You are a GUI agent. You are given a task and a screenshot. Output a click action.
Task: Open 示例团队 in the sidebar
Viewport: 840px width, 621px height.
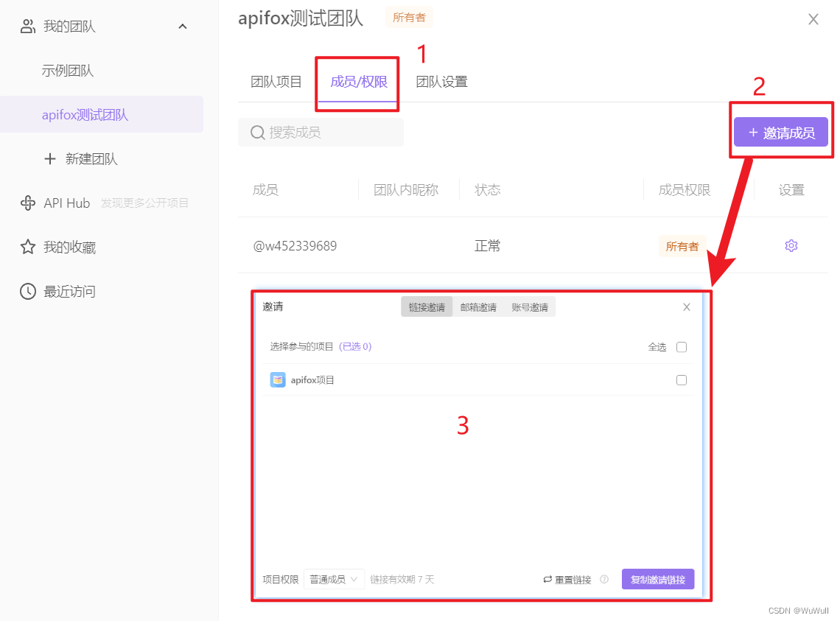(x=68, y=70)
